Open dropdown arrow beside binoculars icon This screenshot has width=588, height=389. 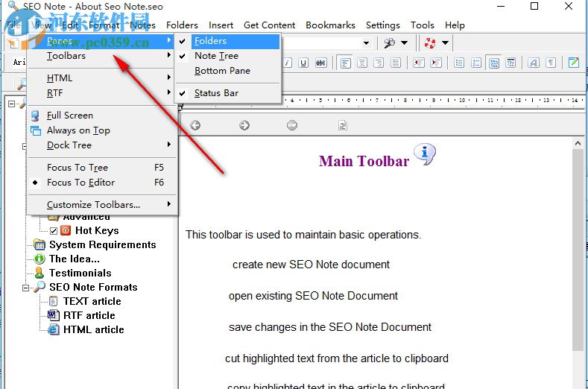(405, 42)
